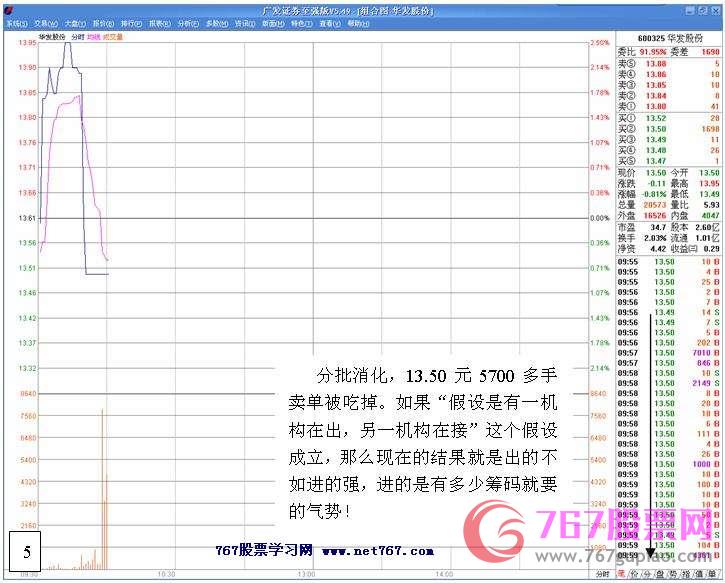Open the 系统 menu
The height and width of the screenshot is (583, 725).
17,24
